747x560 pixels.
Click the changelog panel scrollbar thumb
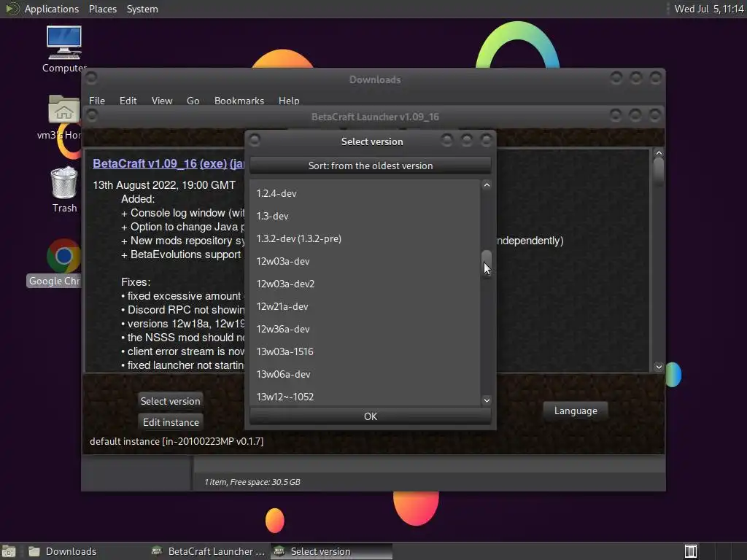tap(659, 171)
